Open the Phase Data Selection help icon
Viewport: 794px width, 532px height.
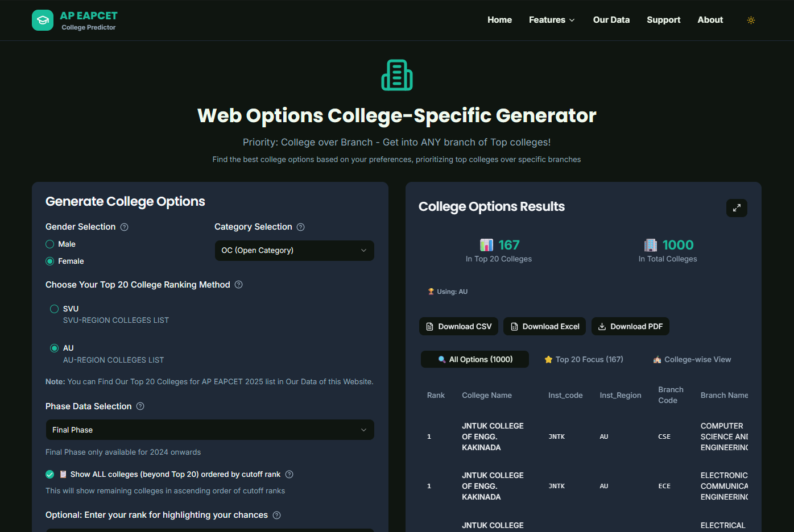[140, 406]
